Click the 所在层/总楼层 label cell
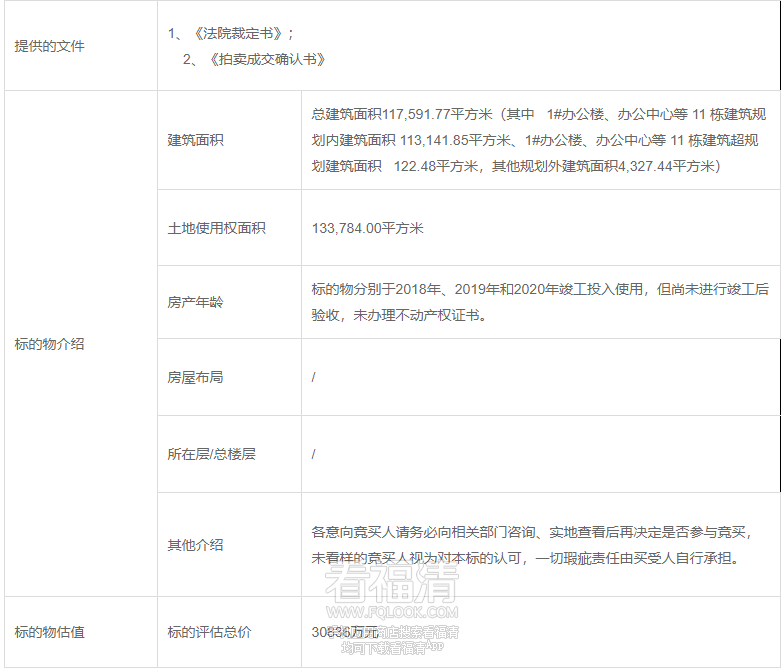Viewport: 784px width, 671px height. click(211, 453)
